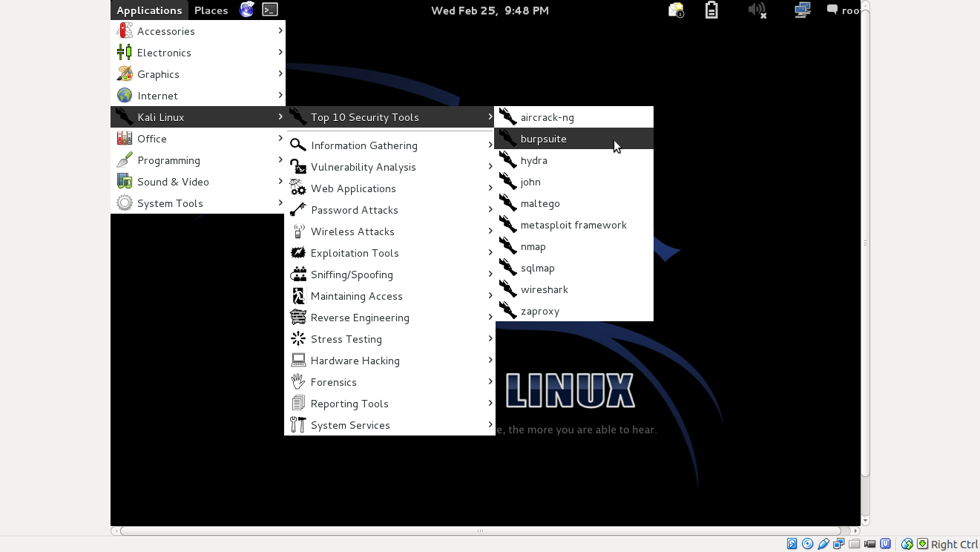This screenshot has height=552, width=980.
Task: Expand the Accessories submenu arrow
Action: 280,30
